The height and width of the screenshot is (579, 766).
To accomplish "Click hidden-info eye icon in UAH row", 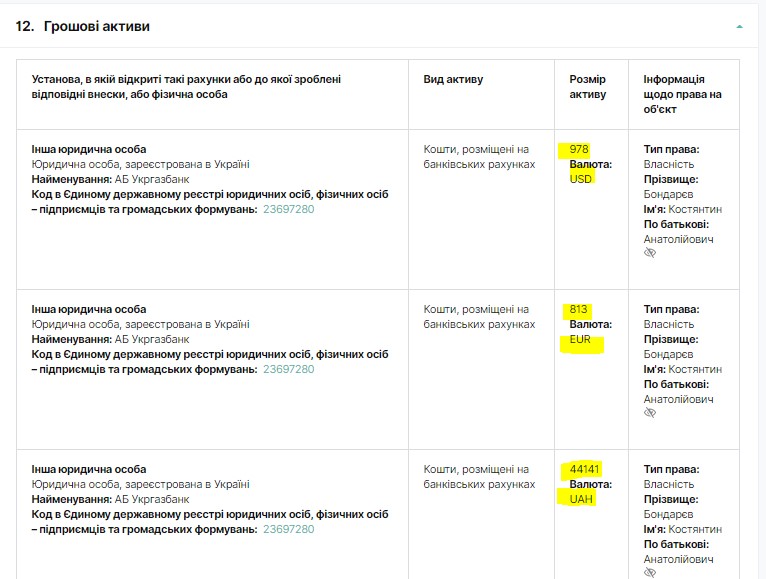I will 650,573.
